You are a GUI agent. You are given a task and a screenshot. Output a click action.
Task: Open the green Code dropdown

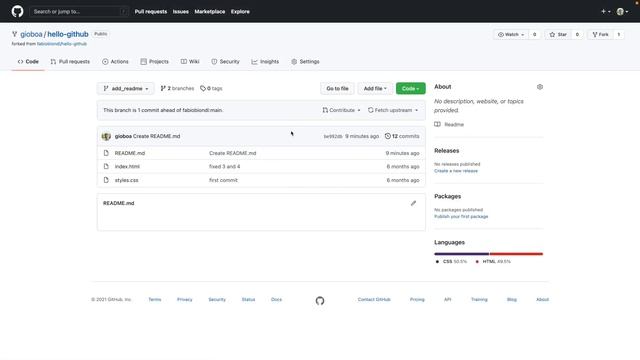click(410, 89)
